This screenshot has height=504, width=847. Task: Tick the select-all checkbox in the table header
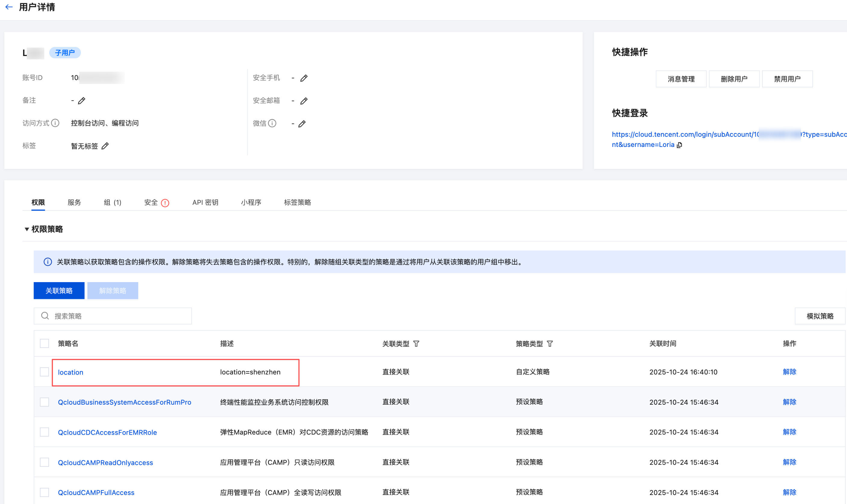click(45, 343)
